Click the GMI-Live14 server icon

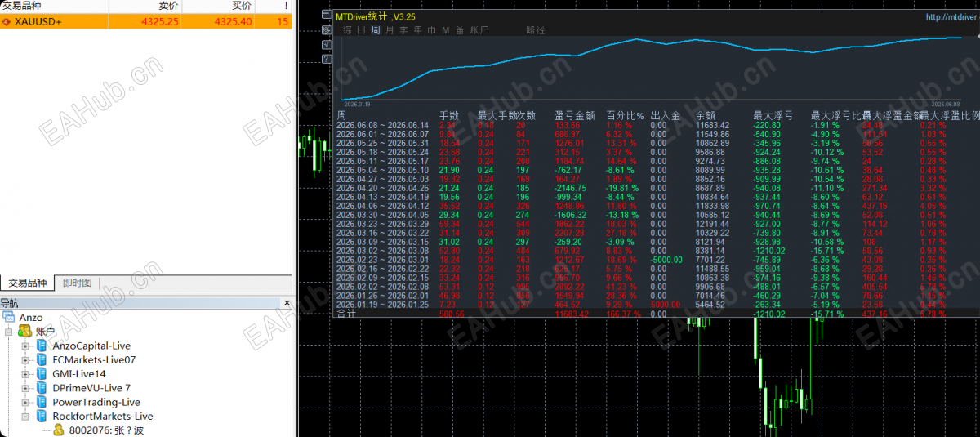pyautogui.click(x=42, y=373)
